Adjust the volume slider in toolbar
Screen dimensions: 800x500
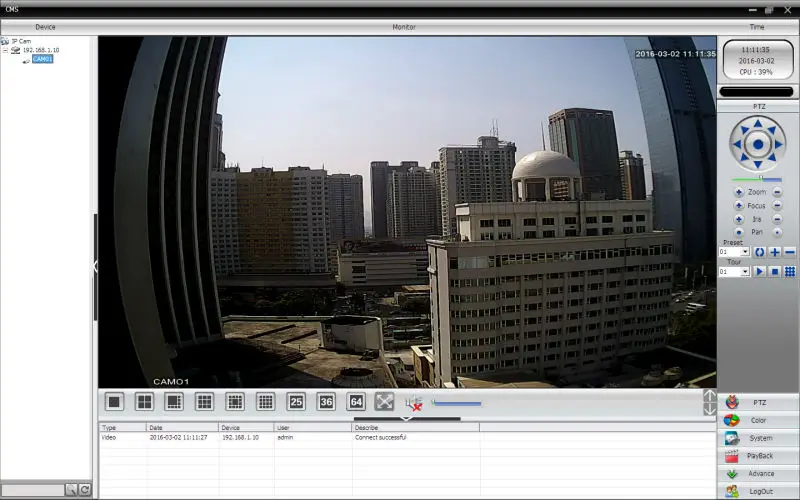pyautogui.click(x=456, y=403)
